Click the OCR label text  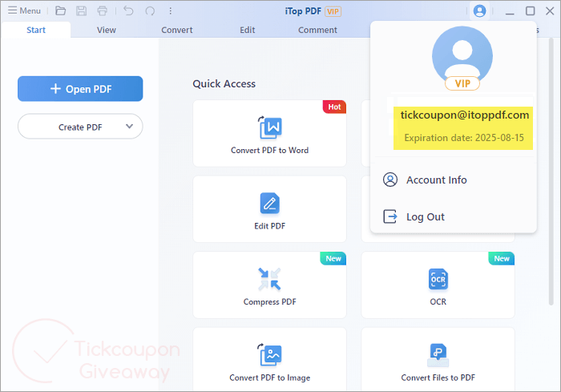pyautogui.click(x=438, y=301)
